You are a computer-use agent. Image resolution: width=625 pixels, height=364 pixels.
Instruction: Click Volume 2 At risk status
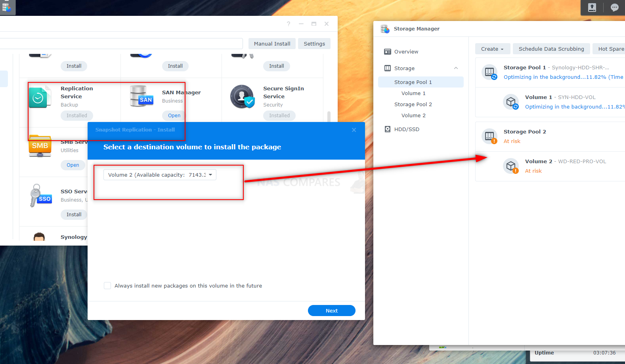(x=533, y=171)
